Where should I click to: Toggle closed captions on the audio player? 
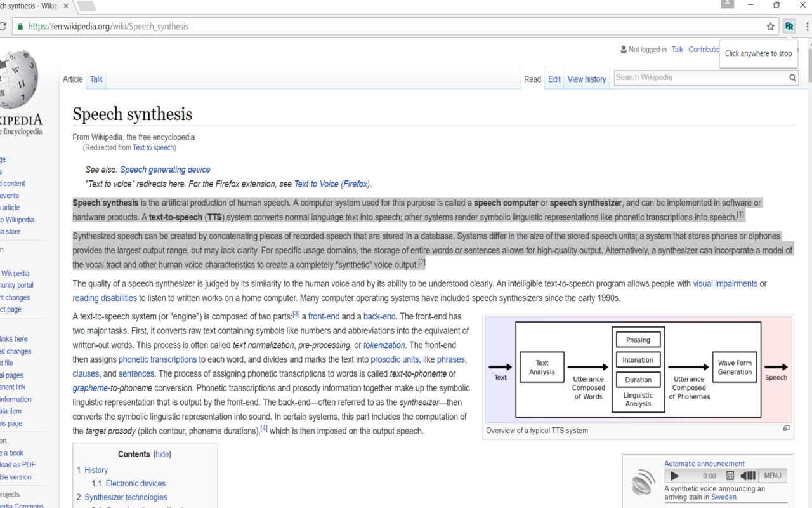(x=730, y=476)
